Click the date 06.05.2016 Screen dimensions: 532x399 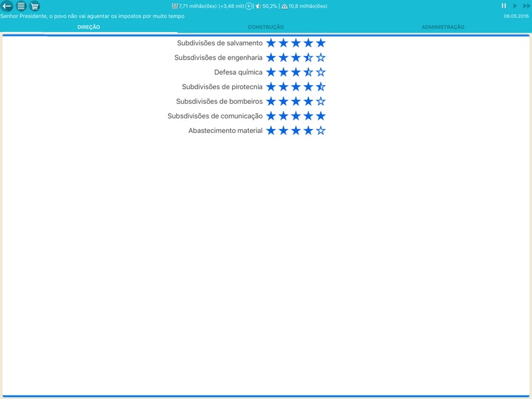[x=516, y=16]
